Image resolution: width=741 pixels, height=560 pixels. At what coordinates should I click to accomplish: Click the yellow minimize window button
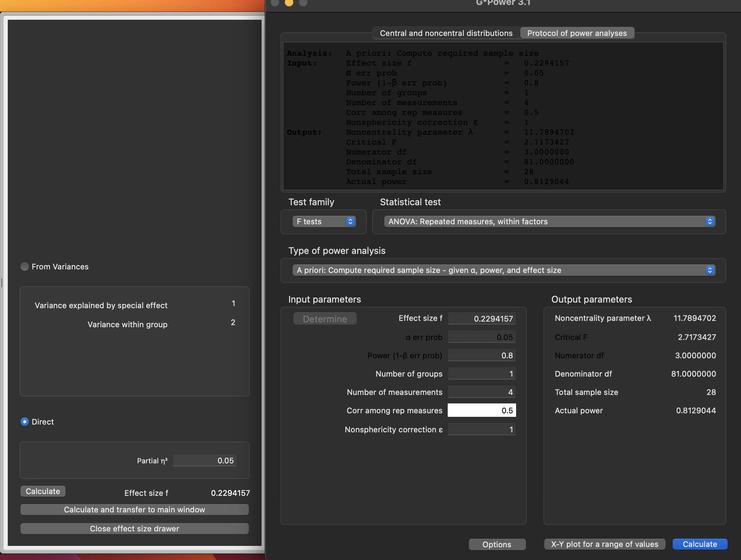coord(289,3)
